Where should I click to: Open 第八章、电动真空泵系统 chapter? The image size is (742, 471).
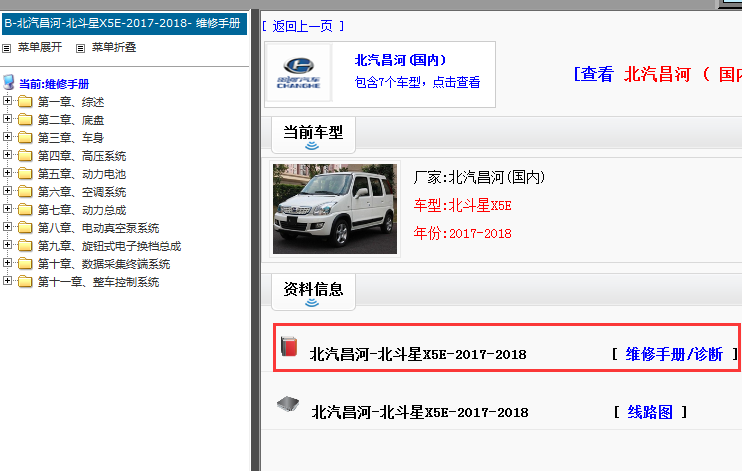tap(98, 228)
